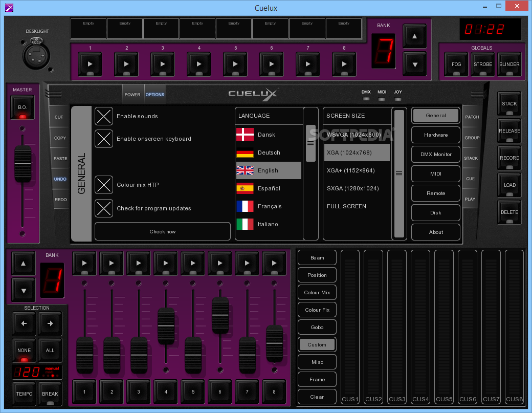This screenshot has height=413, width=532.
Task: Click the TEMPO button
Action: (x=24, y=394)
